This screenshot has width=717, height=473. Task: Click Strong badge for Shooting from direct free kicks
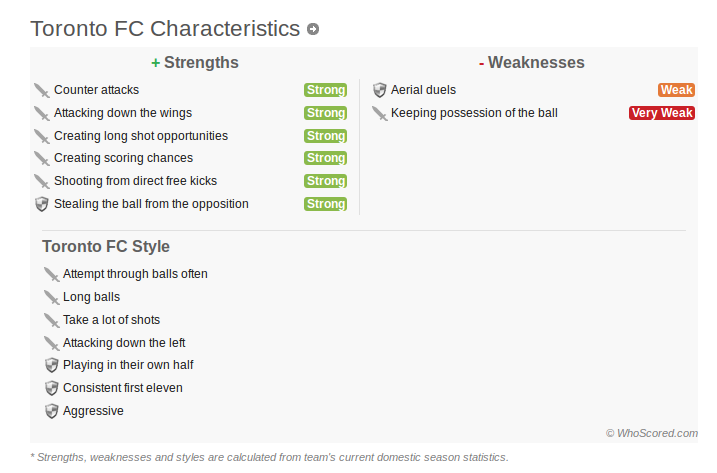[326, 181]
